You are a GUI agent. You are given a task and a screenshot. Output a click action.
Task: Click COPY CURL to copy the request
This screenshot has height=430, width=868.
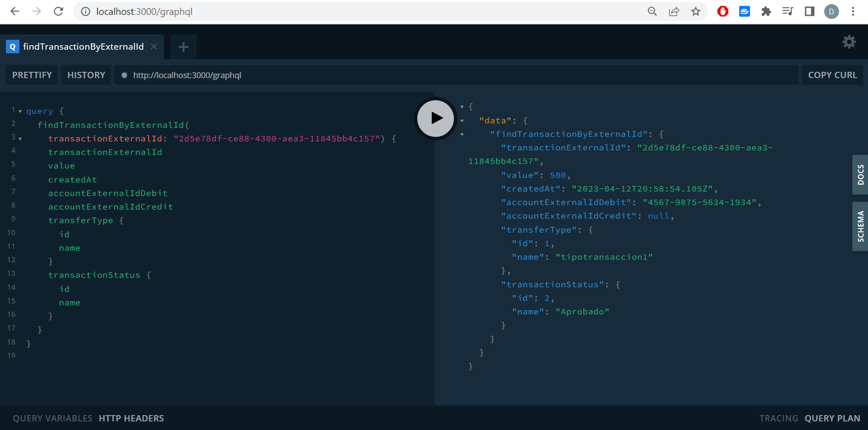click(x=832, y=75)
